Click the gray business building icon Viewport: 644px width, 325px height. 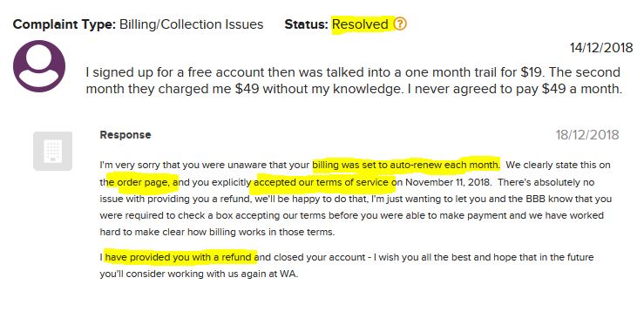point(52,151)
